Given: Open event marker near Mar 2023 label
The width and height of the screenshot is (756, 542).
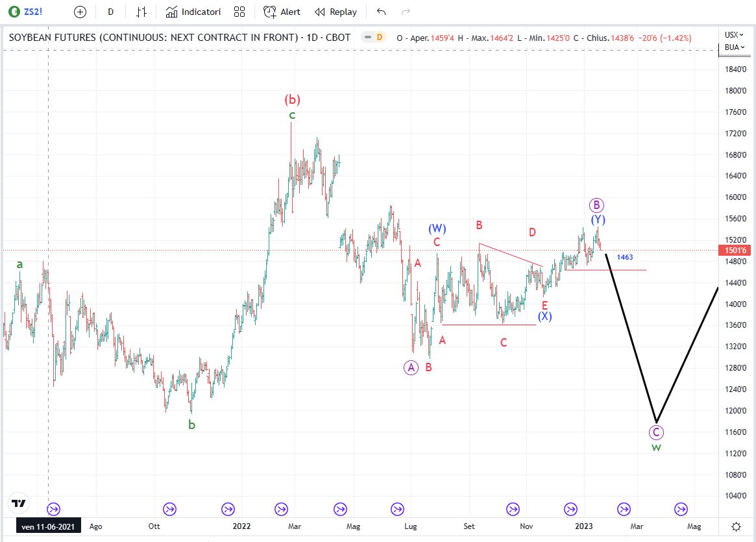Looking at the screenshot, I should pyautogui.click(x=624, y=509).
